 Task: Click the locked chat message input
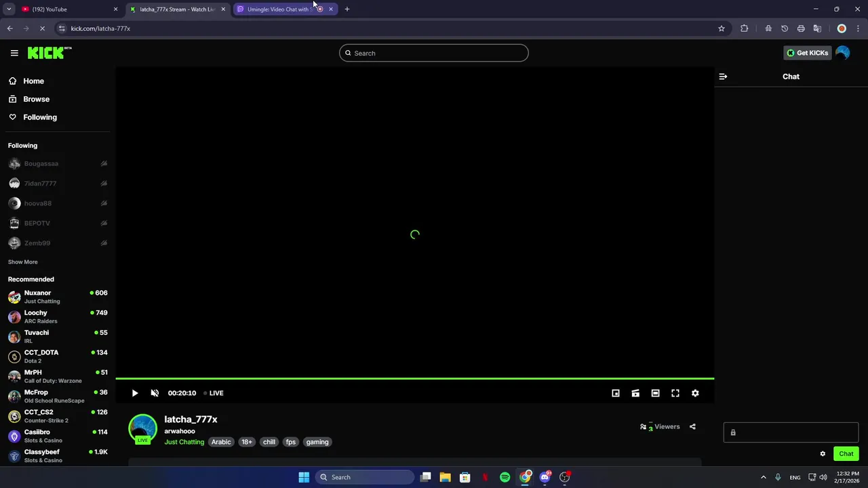(791, 432)
